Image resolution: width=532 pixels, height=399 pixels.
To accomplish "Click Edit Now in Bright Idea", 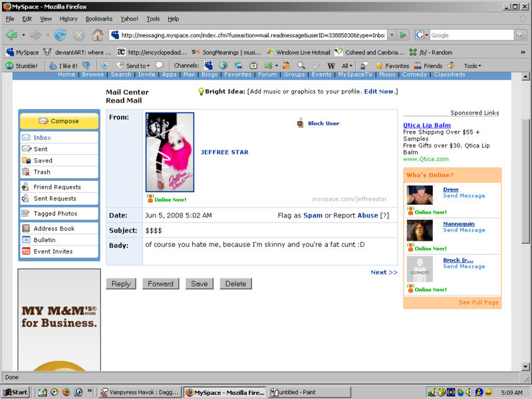I will (x=378, y=91).
